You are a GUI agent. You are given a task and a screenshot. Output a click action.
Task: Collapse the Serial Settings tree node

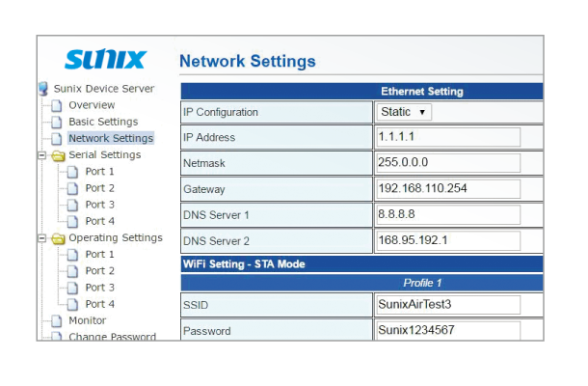(42, 155)
